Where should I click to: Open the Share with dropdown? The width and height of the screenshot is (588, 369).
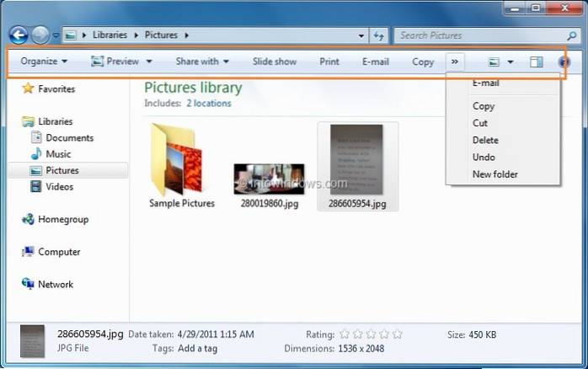(202, 61)
